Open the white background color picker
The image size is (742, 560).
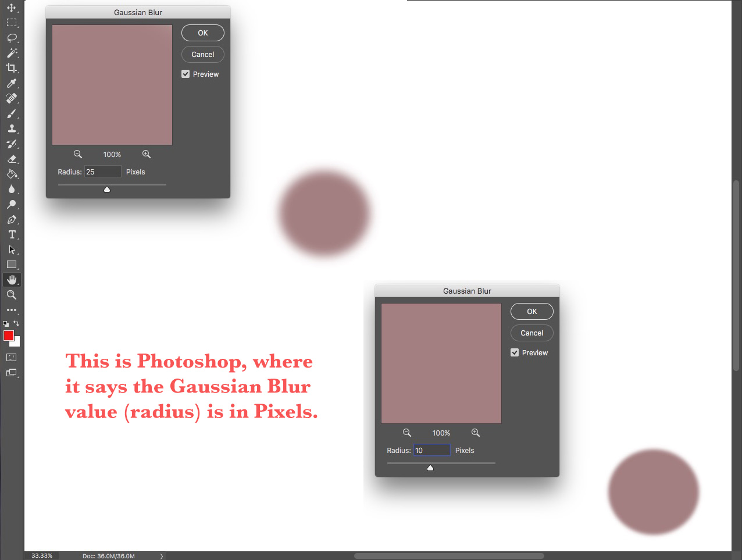tap(17, 343)
